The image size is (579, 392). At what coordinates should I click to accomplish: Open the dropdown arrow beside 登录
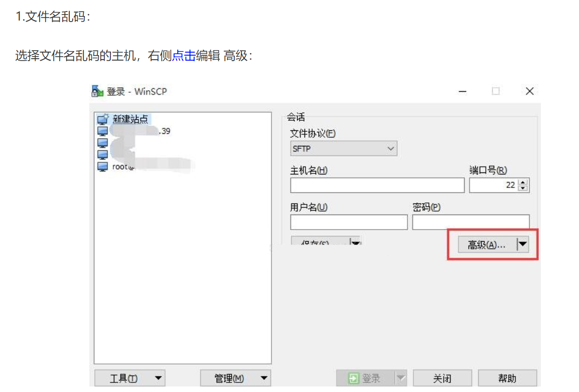coord(401,378)
